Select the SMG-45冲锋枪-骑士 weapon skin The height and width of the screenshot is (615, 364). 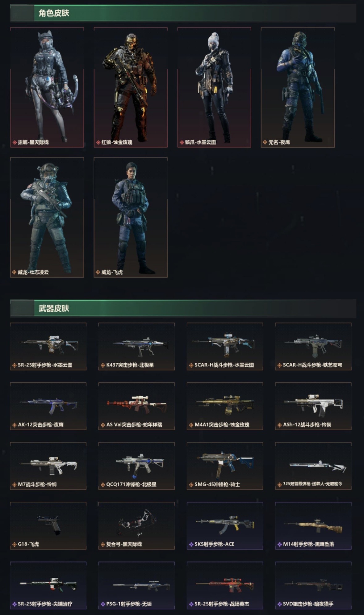click(x=225, y=466)
